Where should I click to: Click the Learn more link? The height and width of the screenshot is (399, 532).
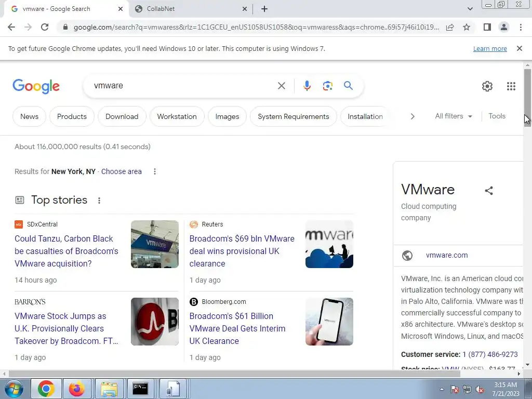(490, 49)
